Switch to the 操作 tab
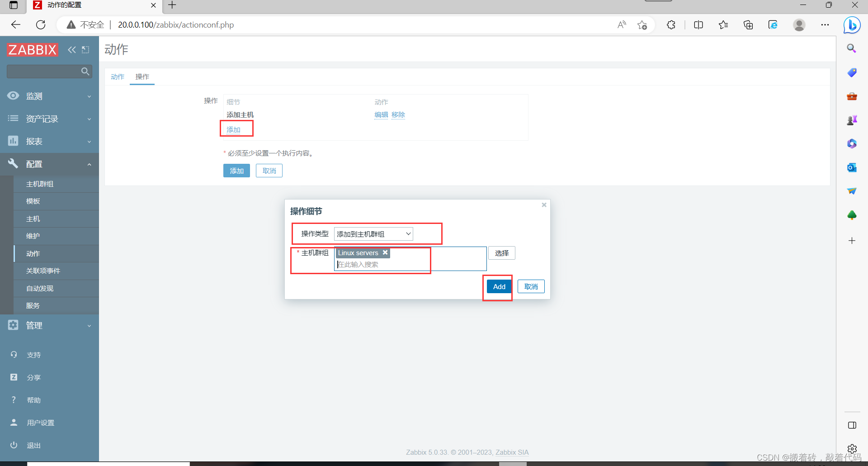This screenshot has height=466, width=868. coord(142,76)
